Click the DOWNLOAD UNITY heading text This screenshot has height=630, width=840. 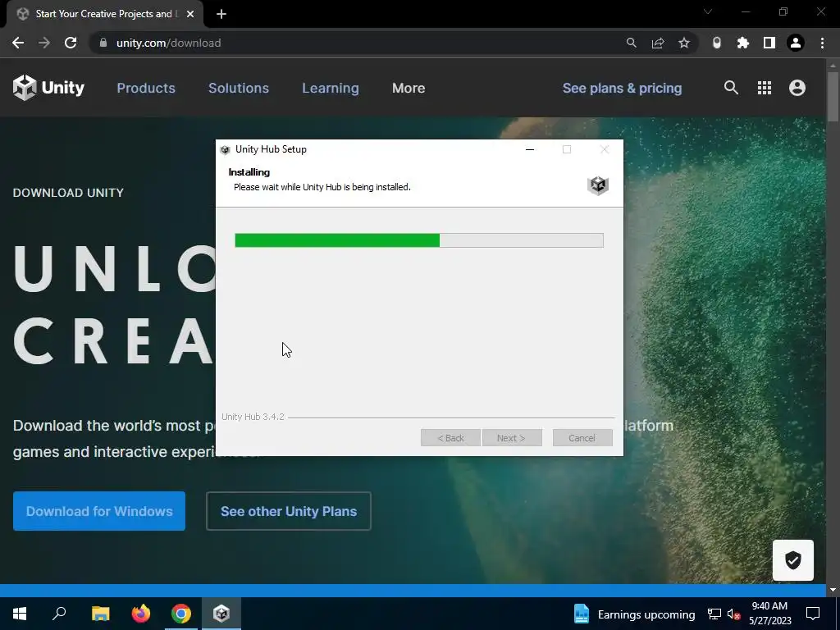coord(68,192)
